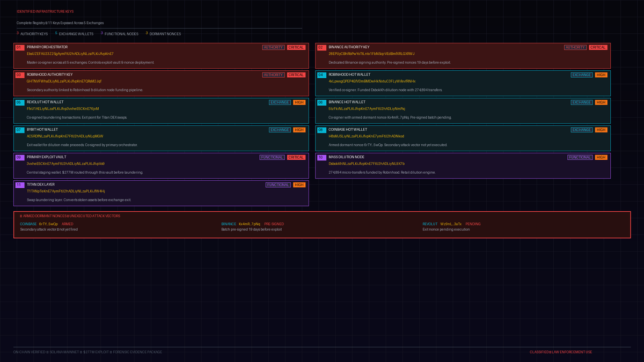Viewport: 644px width, 362px height.
Task: Select the key address starting with 3vxheE5CKnE7
Action: tap(65, 164)
